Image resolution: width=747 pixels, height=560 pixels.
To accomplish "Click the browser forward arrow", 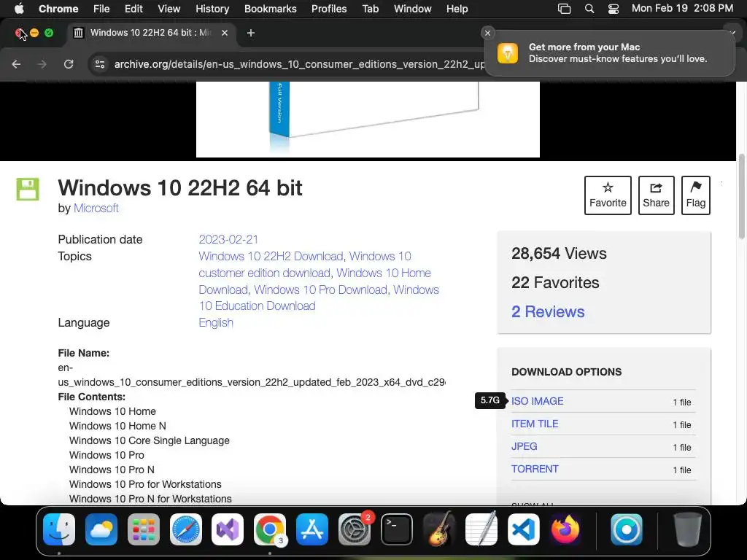I will [x=42, y=64].
